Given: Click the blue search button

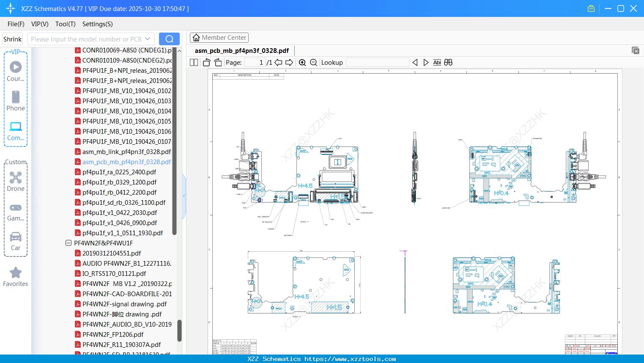Looking at the screenshot, I should [169, 39].
